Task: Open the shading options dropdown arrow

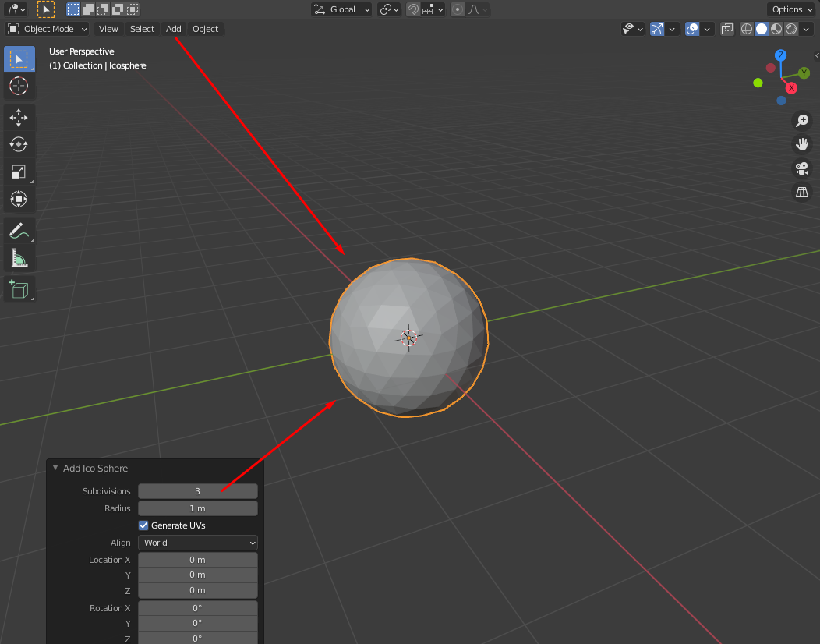Action: pos(806,30)
